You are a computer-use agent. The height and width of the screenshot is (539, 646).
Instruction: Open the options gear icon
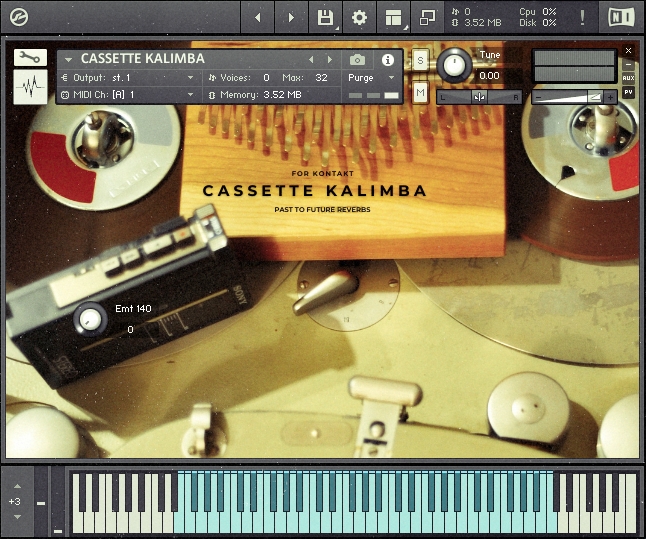[359, 17]
